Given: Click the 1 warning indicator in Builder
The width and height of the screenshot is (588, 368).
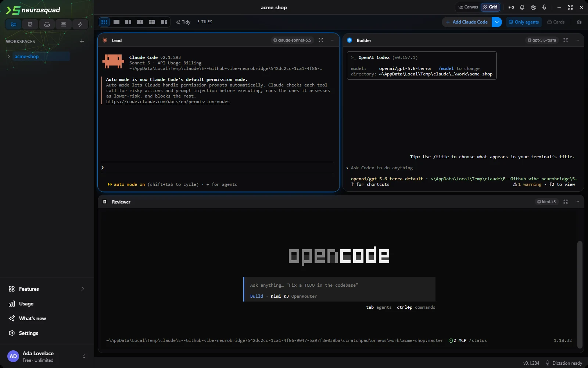Looking at the screenshot, I should 527,184.
